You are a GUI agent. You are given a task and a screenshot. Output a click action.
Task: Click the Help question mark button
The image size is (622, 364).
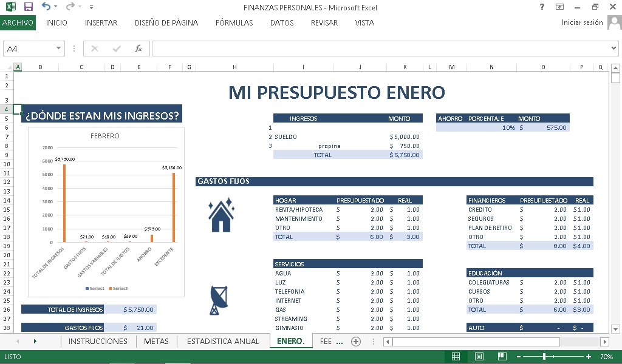point(541,7)
